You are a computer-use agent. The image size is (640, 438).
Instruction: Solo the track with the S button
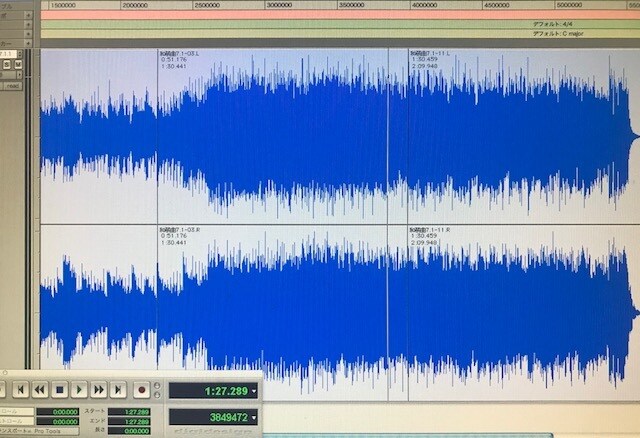pos(7,64)
